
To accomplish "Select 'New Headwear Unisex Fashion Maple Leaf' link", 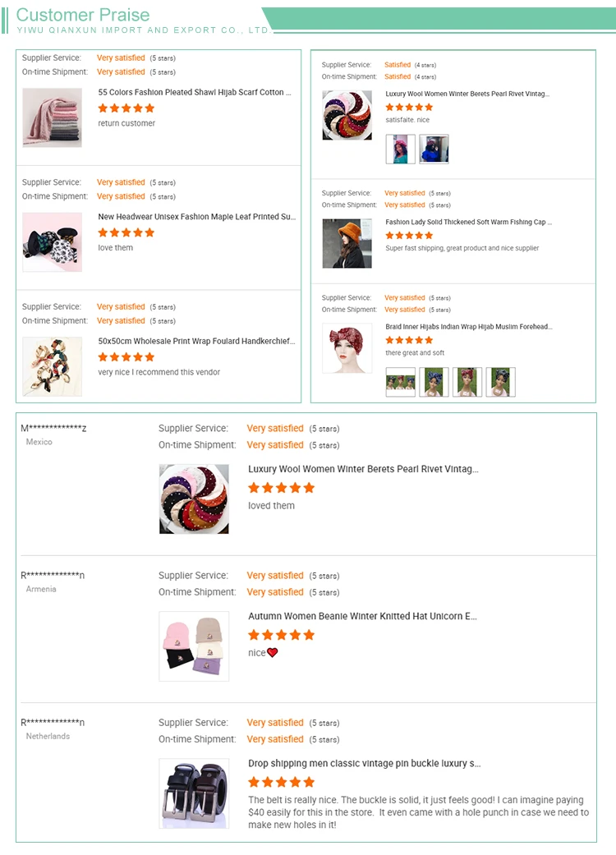I will (197, 217).
